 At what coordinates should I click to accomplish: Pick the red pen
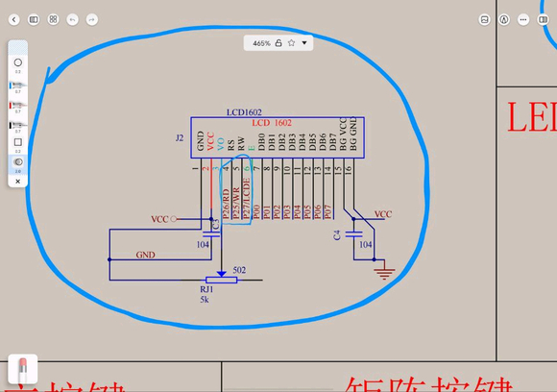coord(17,105)
